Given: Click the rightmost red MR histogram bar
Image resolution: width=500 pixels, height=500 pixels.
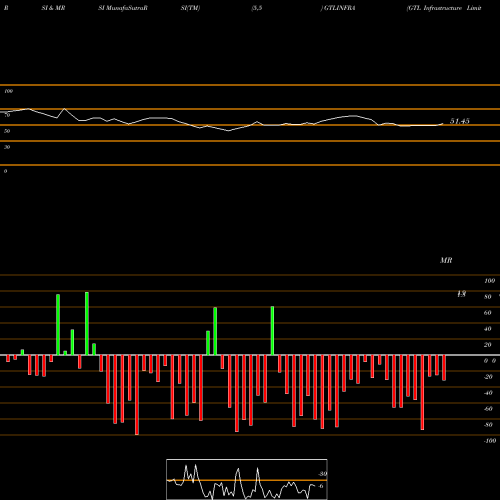Looking at the screenshot, I should 444,368.
